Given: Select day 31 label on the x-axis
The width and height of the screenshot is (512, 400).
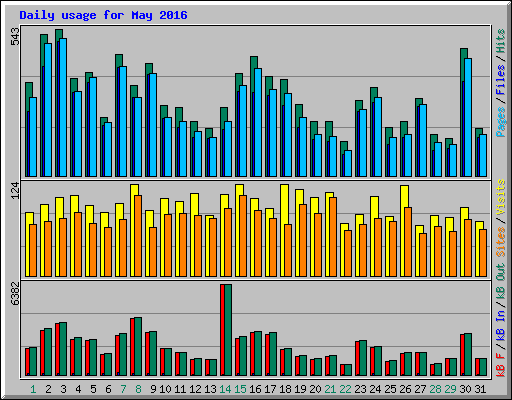Looking at the screenshot, I should point(480,389).
